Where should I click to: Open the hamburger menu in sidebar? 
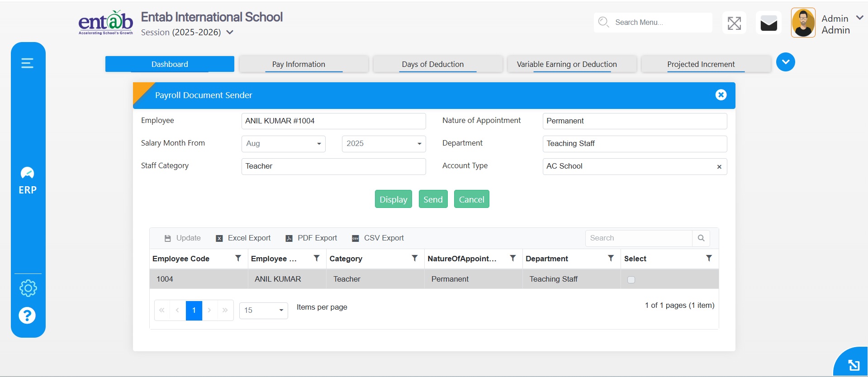(x=27, y=63)
